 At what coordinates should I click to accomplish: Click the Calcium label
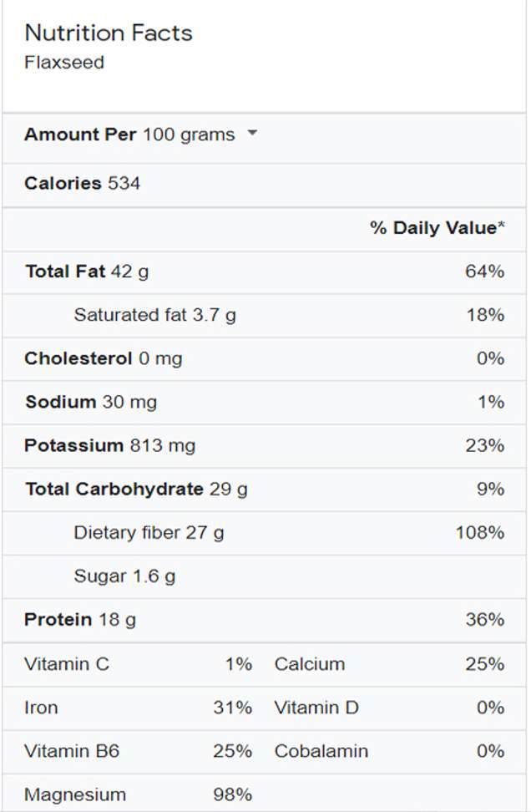coord(309,664)
